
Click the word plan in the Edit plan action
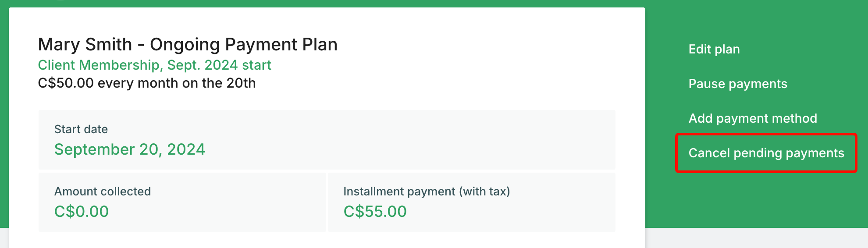[727, 50]
